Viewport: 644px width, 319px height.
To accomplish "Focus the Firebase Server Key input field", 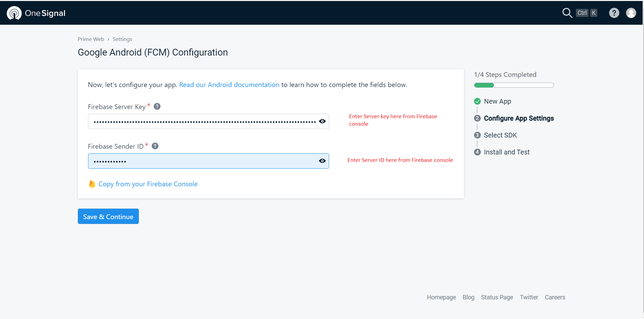I will [203, 121].
